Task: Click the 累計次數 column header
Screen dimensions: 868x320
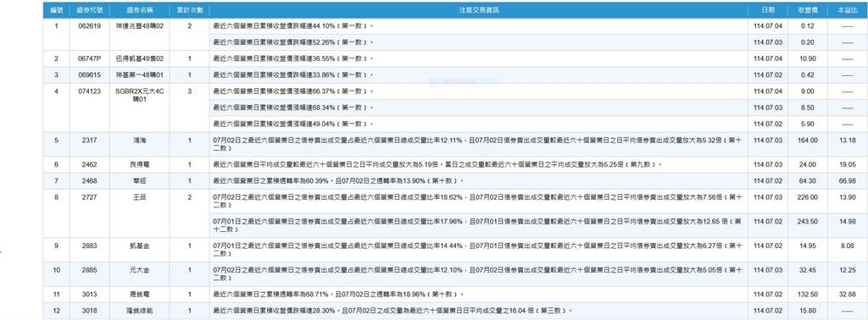Action: pyautogui.click(x=189, y=10)
